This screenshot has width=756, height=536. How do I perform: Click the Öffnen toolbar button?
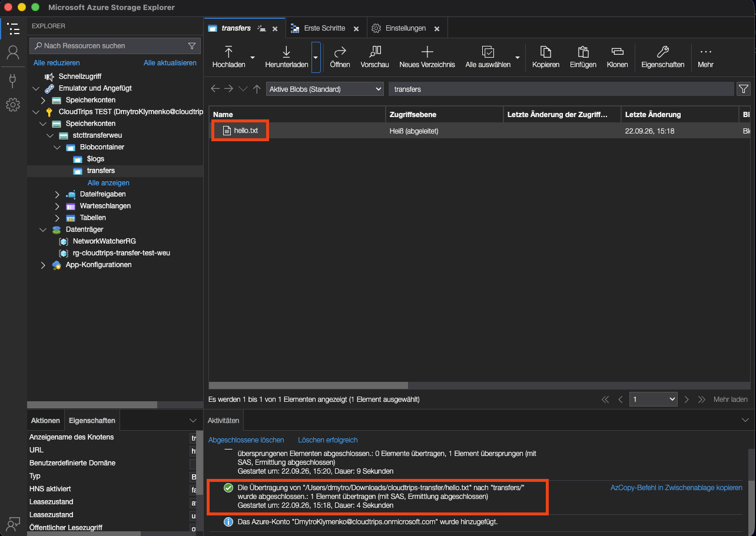pyautogui.click(x=340, y=57)
